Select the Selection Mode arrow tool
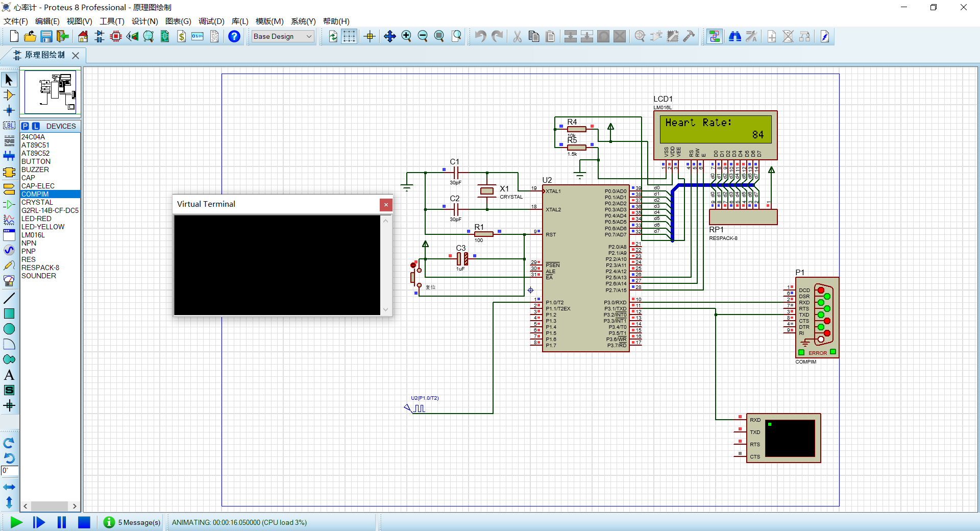Screen dimensions: 980x531 (9, 80)
